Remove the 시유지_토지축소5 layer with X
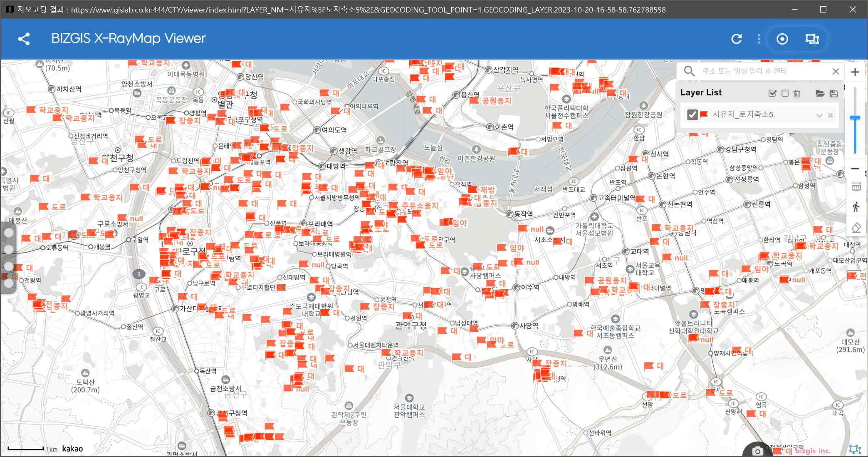 830,115
